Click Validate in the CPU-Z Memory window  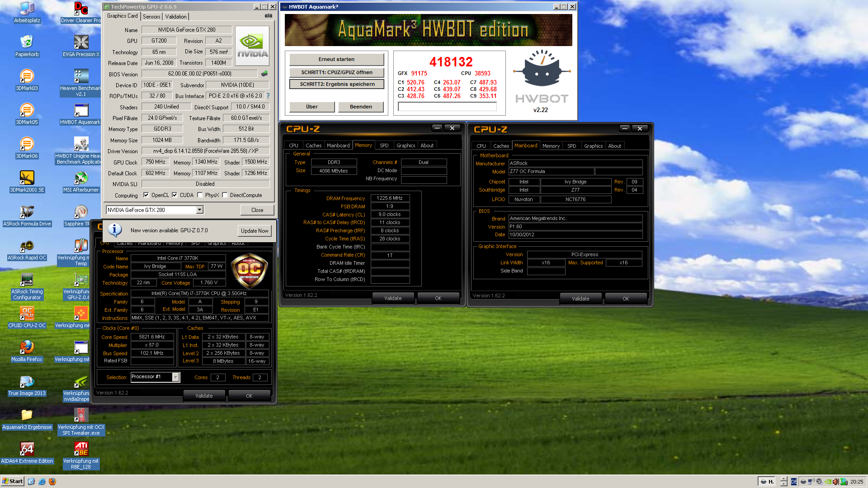point(393,298)
